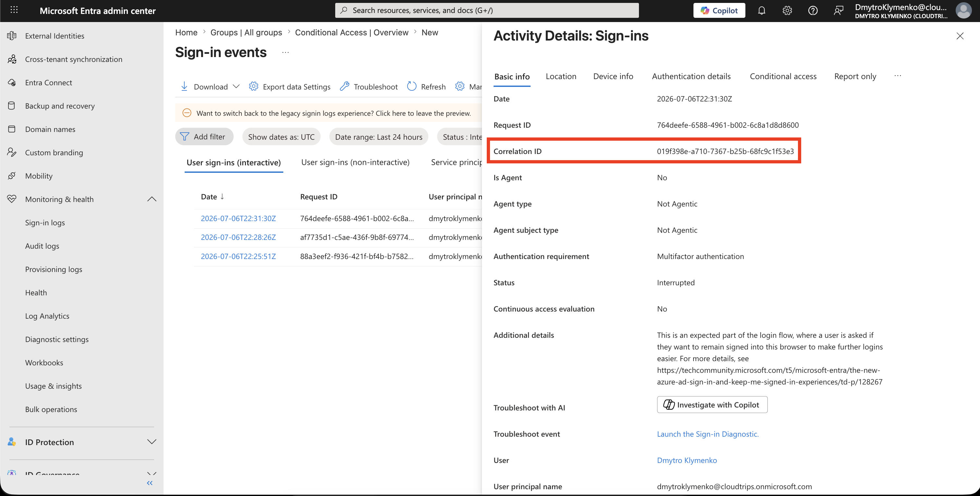Open Usage & insights
The height and width of the screenshot is (496, 980).
coord(53,386)
